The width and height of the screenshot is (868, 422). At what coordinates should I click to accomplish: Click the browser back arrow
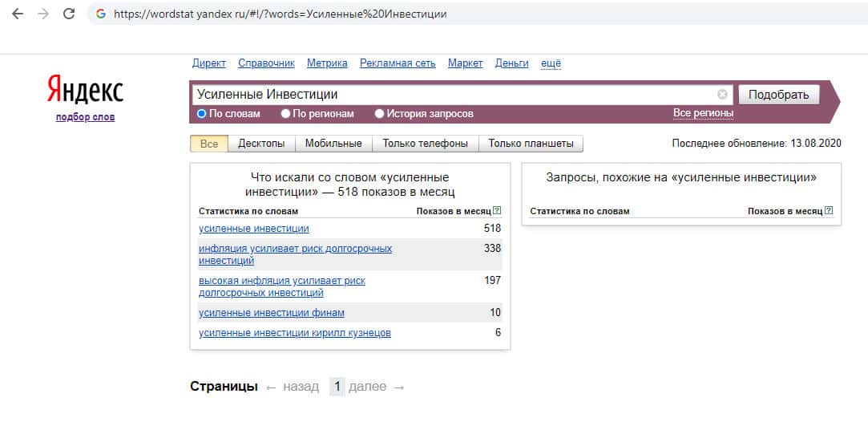coord(18,14)
